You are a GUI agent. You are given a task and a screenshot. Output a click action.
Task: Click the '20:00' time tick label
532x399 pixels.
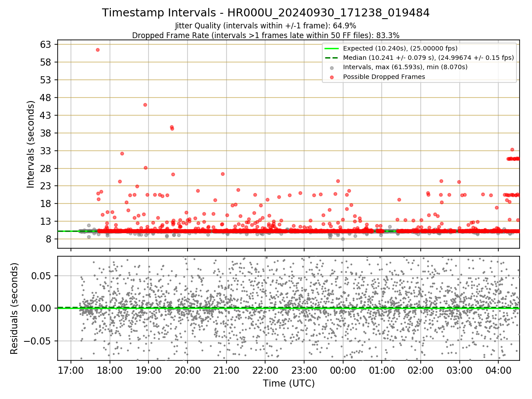click(188, 370)
